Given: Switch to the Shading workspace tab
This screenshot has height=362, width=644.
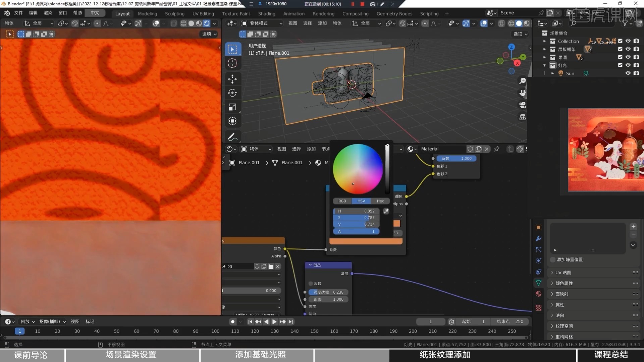Looking at the screenshot, I should pyautogui.click(x=267, y=14).
